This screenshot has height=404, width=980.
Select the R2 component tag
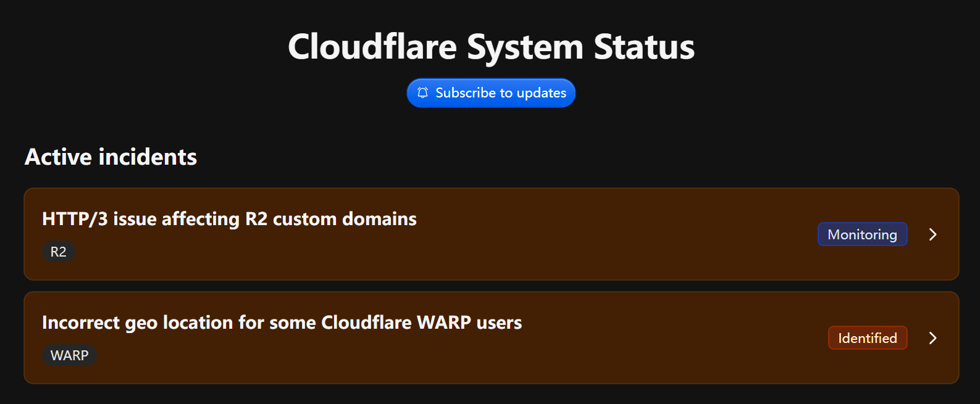[59, 252]
